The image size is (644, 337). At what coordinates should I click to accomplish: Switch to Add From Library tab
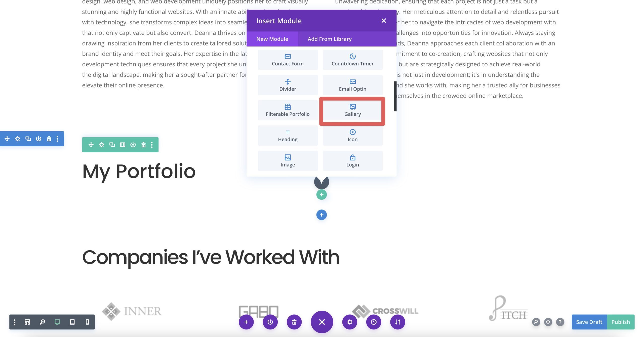tap(330, 39)
